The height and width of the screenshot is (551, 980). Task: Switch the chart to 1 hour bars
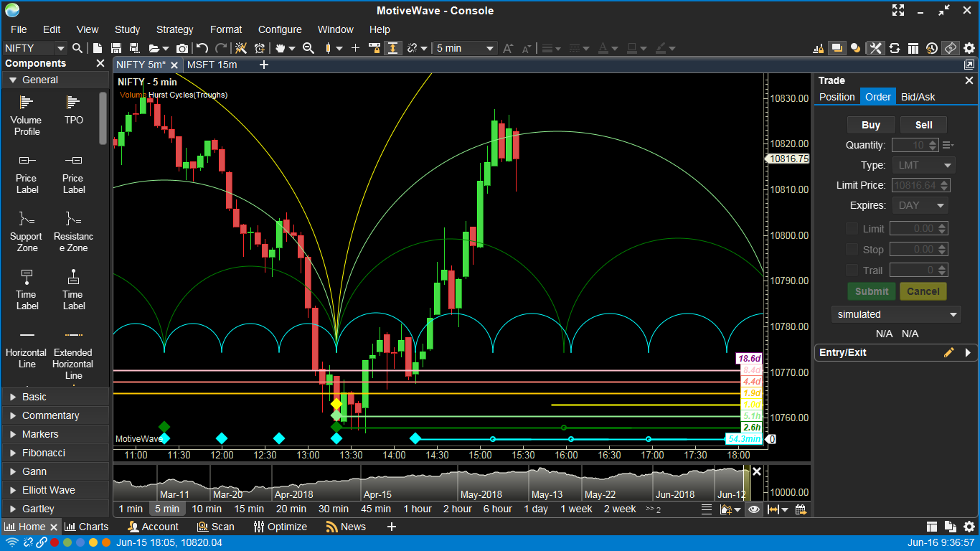[x=418, y=509]
